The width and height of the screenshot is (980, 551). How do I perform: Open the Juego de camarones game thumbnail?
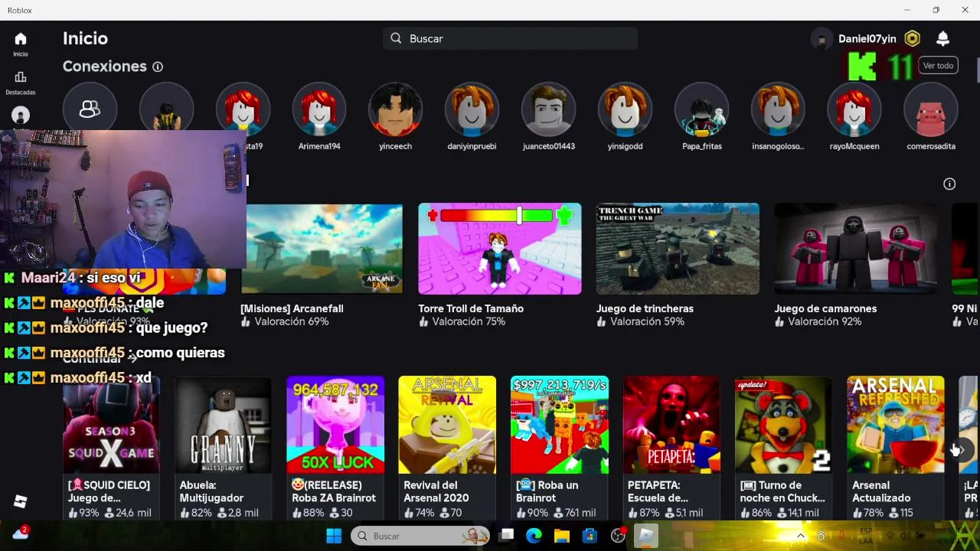[855, 249]
